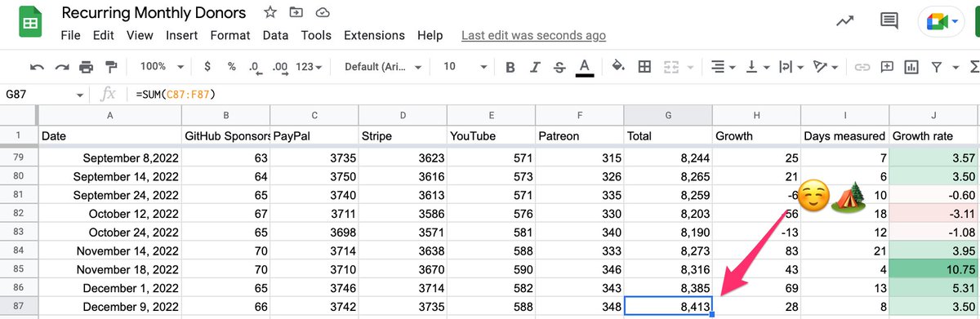This screenshot has width=980, height=319.
Task: Insert a chart
Action: 911,67
